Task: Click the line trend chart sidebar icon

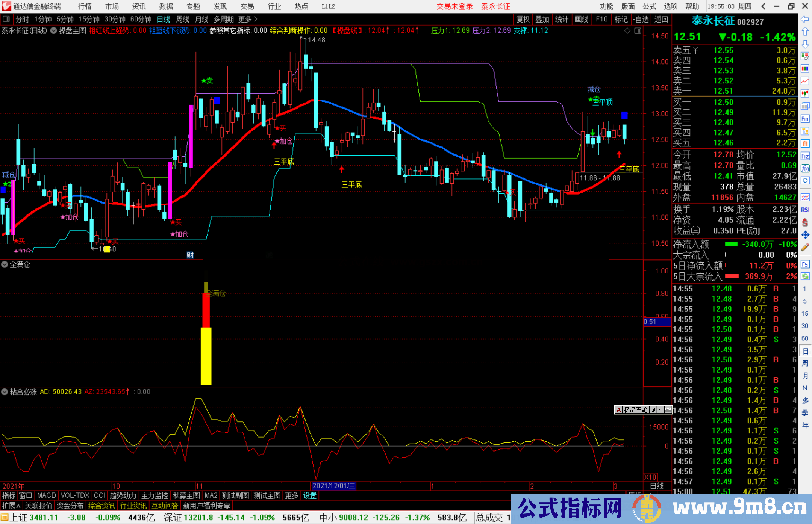Action: click(805, 81)
